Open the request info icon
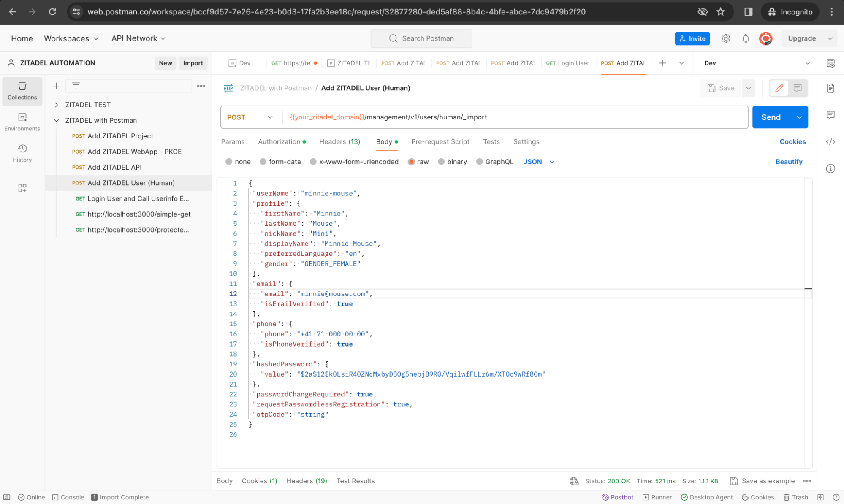 pos(830,169)
